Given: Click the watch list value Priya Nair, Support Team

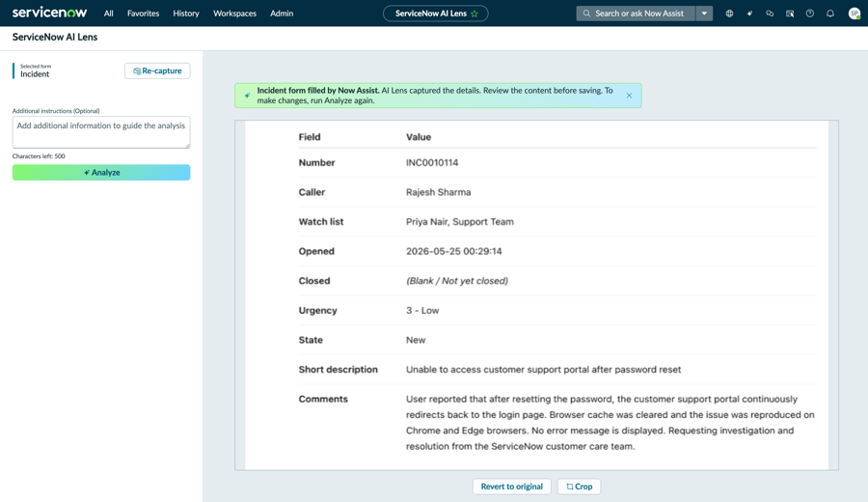Looking at the screenshot, I should [x=459, y=222].
